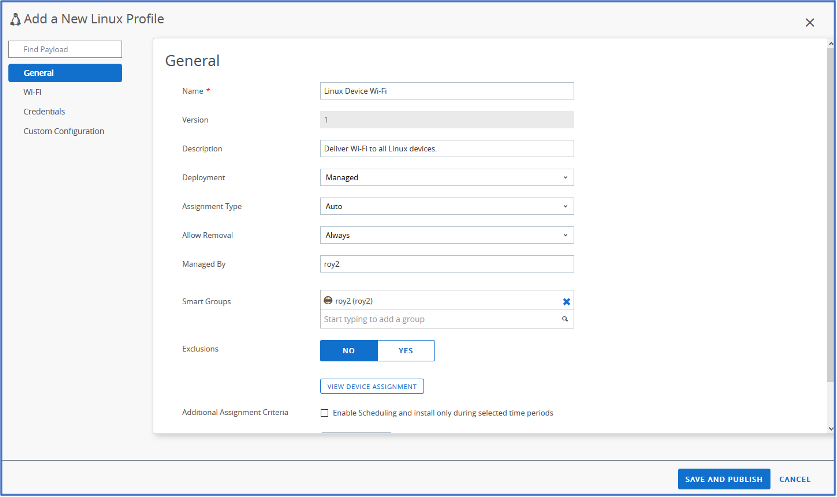837x497 pixels.
Task: Open the Deployment dropdown
Action: [x=446, y=177]
